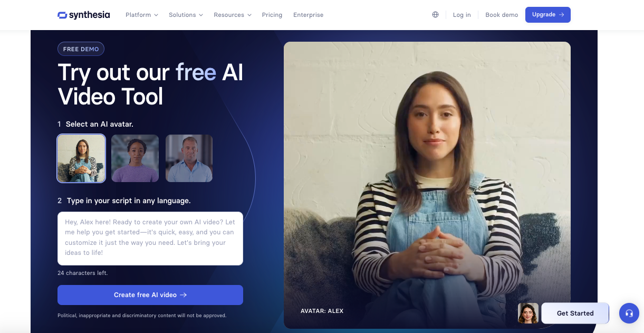The width and height of the screenshot is (644, 333).
Task: Expand the Platform dropdown menu
Action: [x=142, y=15]
